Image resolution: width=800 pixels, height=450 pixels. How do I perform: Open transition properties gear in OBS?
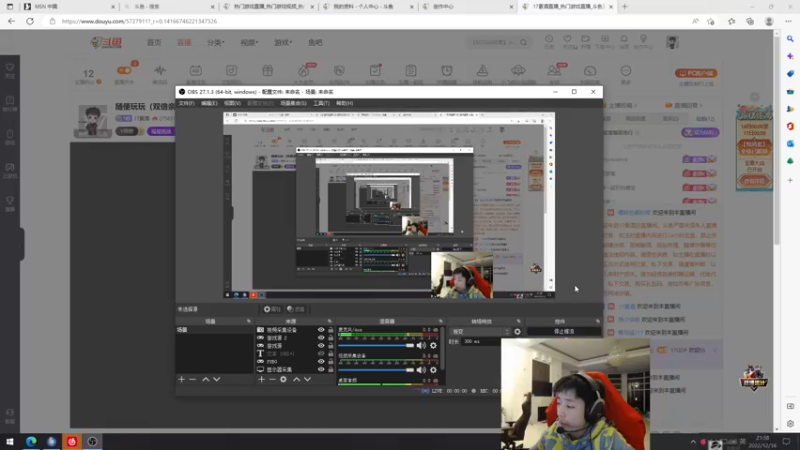click(517, 332)
